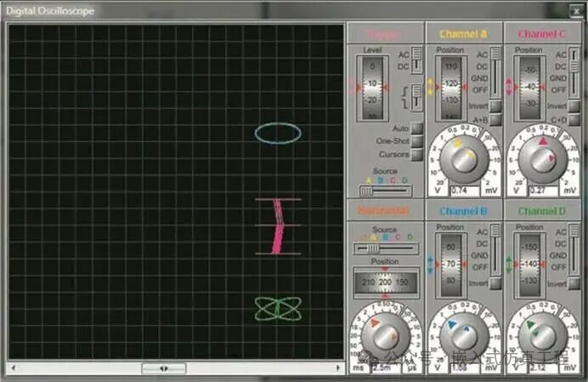The width and height of the screenshot is (588, 382).
Task: Click the timebase field showing 2.5m
Action: [x=387, y=368]
